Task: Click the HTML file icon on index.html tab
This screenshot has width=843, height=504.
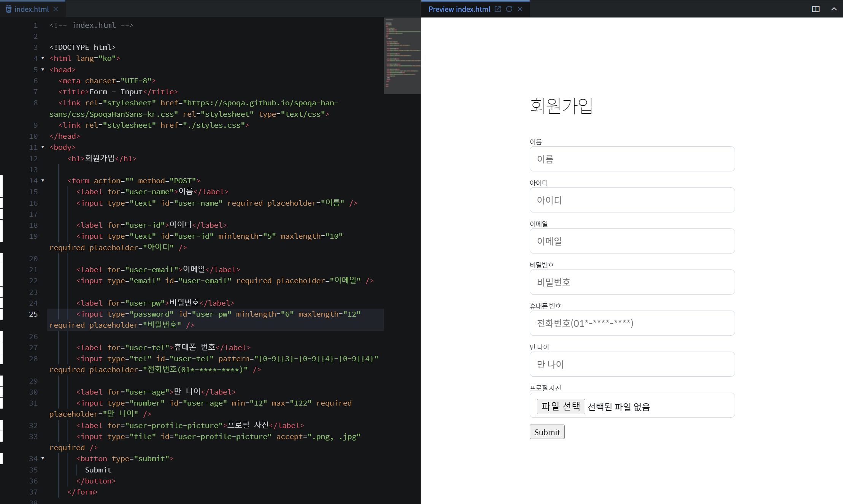Action: pos(8,9)
